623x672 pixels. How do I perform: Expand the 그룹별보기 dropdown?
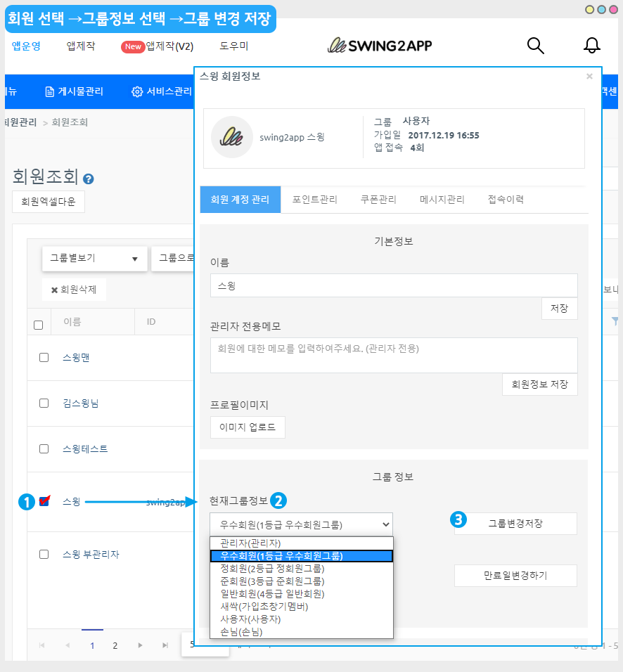(x=94, y=258)
